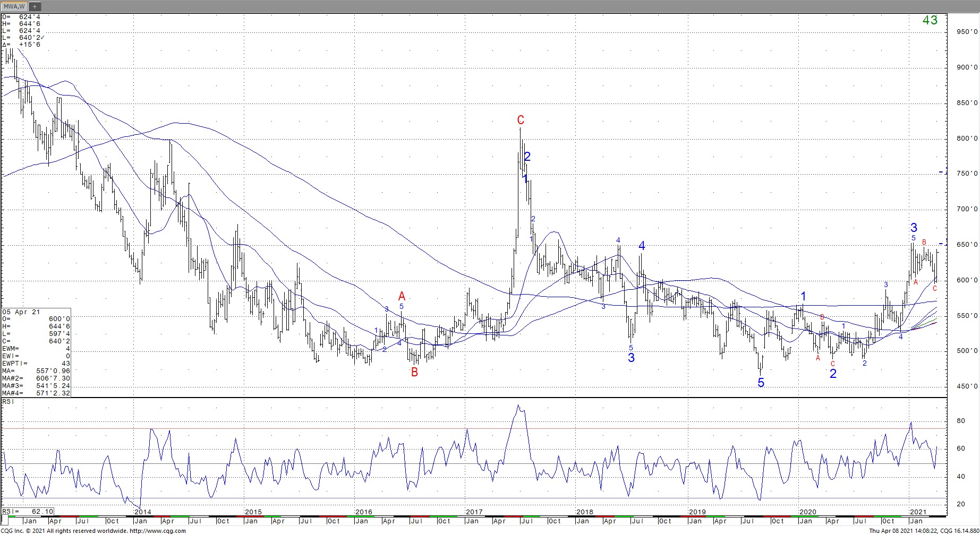
Task: Click the large blue 2 label below the 2020 low
Action: 833,374
